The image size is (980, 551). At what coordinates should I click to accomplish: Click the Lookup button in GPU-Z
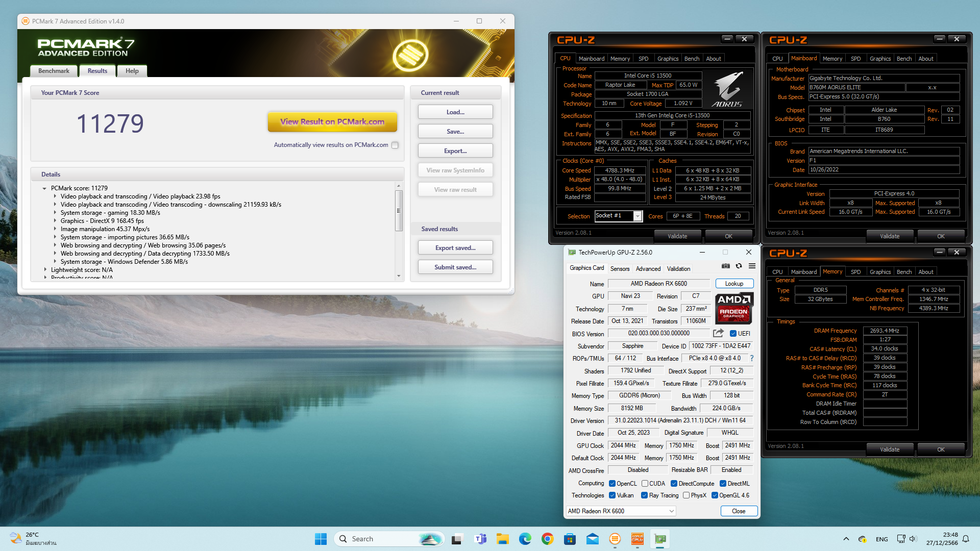(734, 284)
